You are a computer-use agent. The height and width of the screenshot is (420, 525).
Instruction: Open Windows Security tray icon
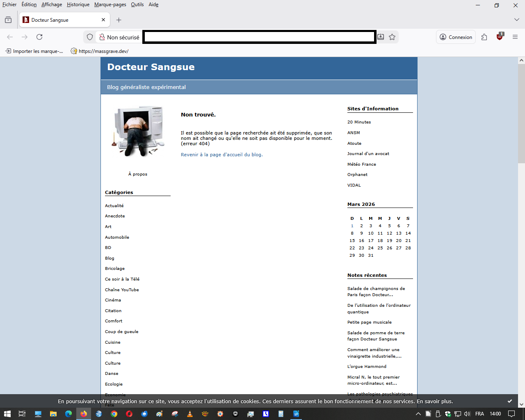[x=448, y=414]
